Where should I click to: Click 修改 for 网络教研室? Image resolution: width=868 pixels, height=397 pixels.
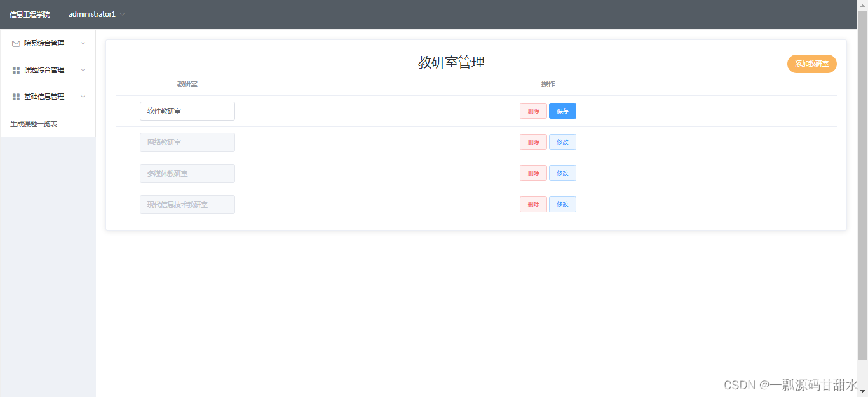pyautogui.click(x=562, y=142)
